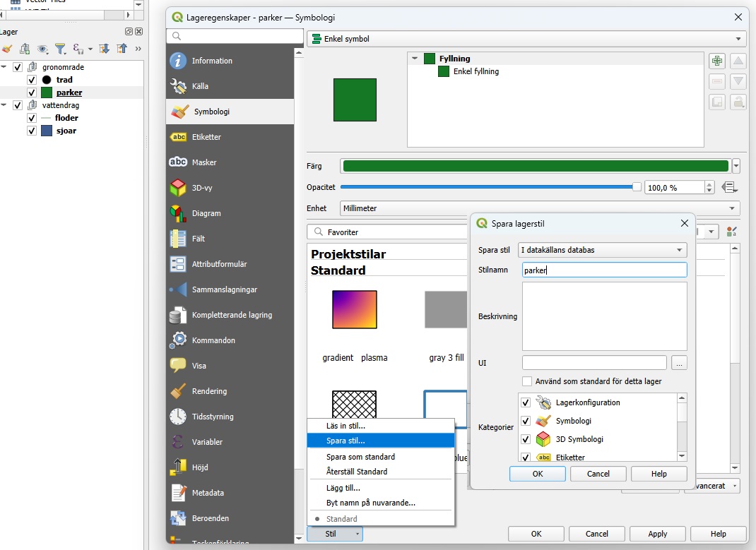Click the Stilnamn text field
The height and width of the screenshot is (550, 756).
click(x=605, y=270)
